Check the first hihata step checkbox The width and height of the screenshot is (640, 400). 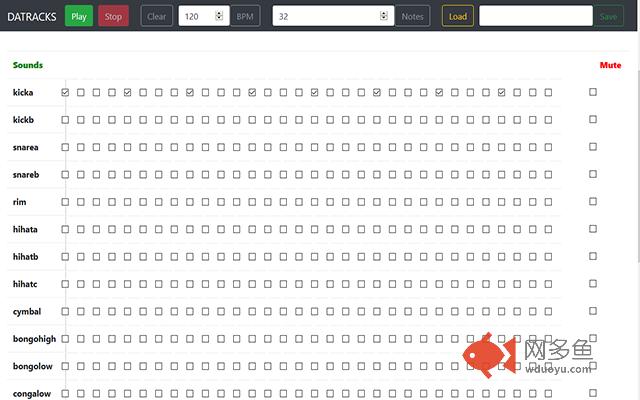point(65,229)
